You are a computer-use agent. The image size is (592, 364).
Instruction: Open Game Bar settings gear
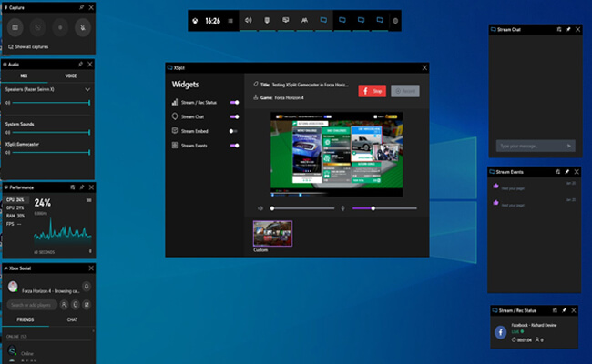(395, 21)
